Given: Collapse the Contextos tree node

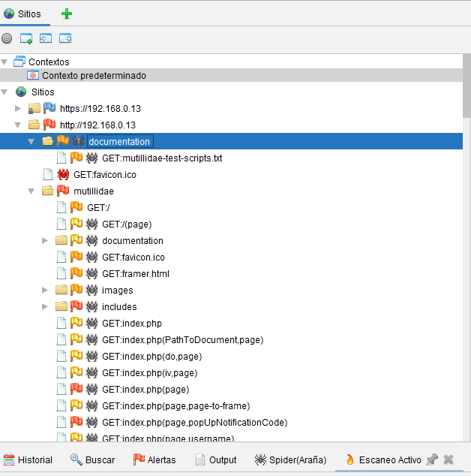Looking at the screenshot, I should (6, 62).
